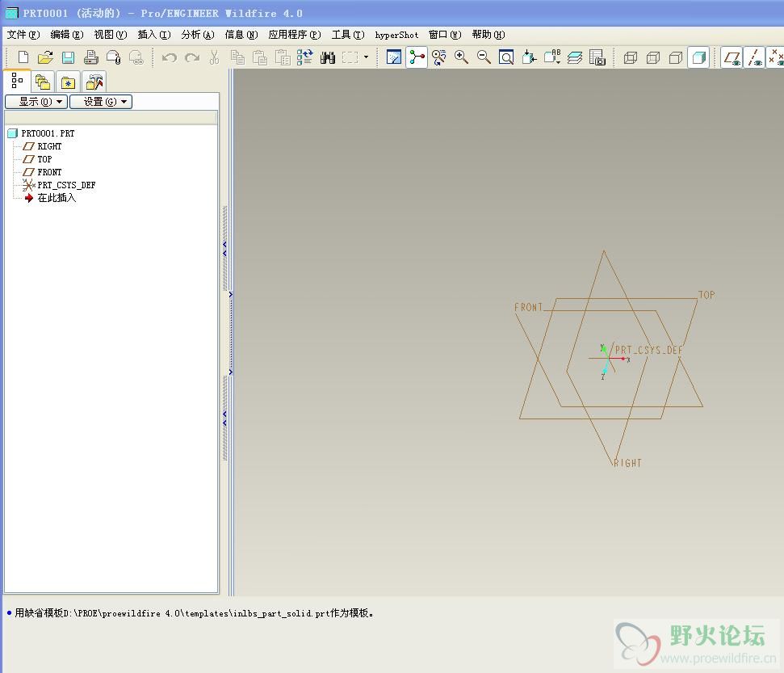Click the RIGHT label in the viewport
Viewport: 784px width, 673px height.
pyautogui.click(x=627, y=464)
